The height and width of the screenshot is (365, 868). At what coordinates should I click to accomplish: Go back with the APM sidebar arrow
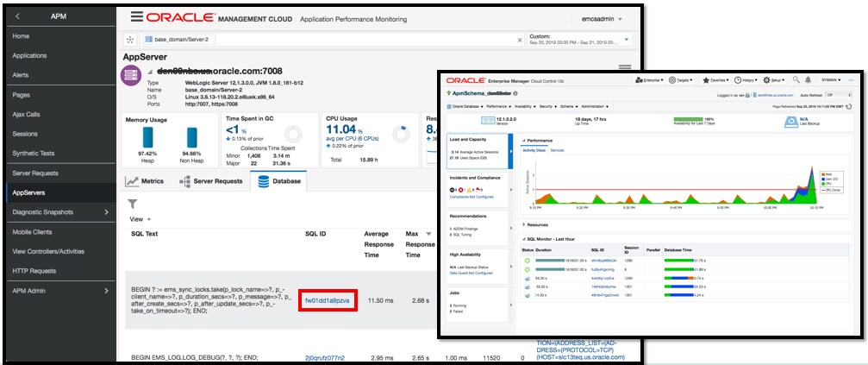(x=17, y=16)
